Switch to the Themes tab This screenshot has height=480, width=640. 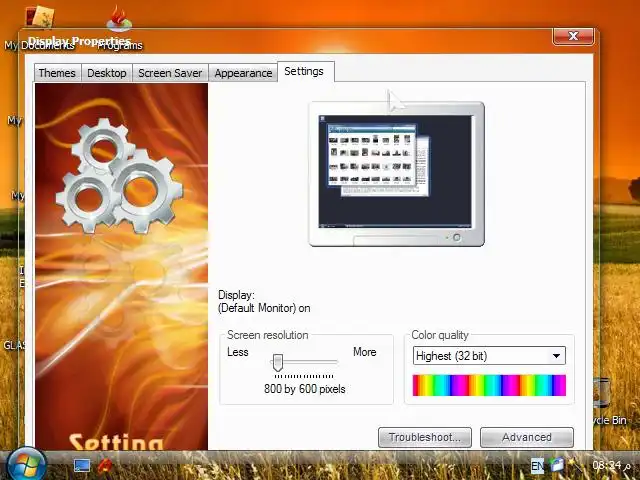click(x=58, y=73)
